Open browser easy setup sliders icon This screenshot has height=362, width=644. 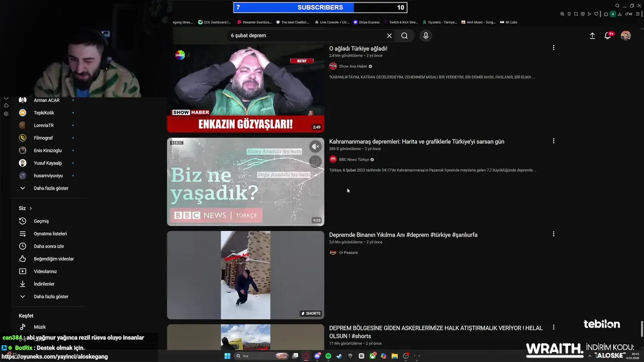[x=637, y=14]
